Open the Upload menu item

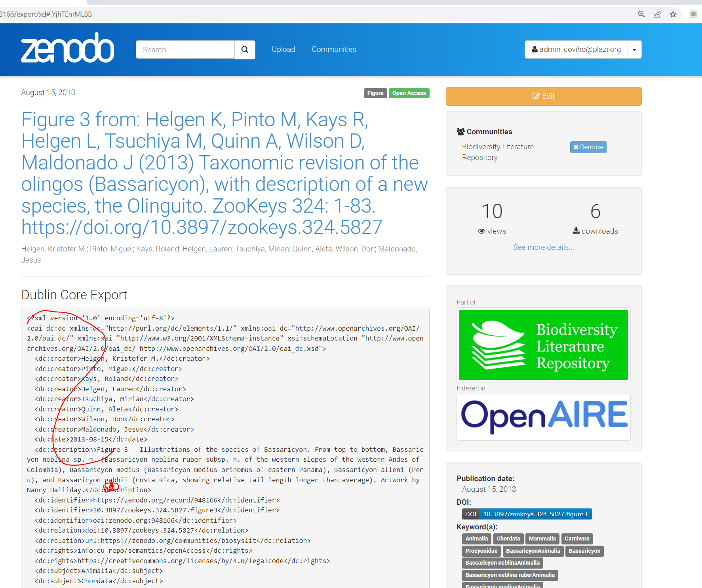(283, 49)
